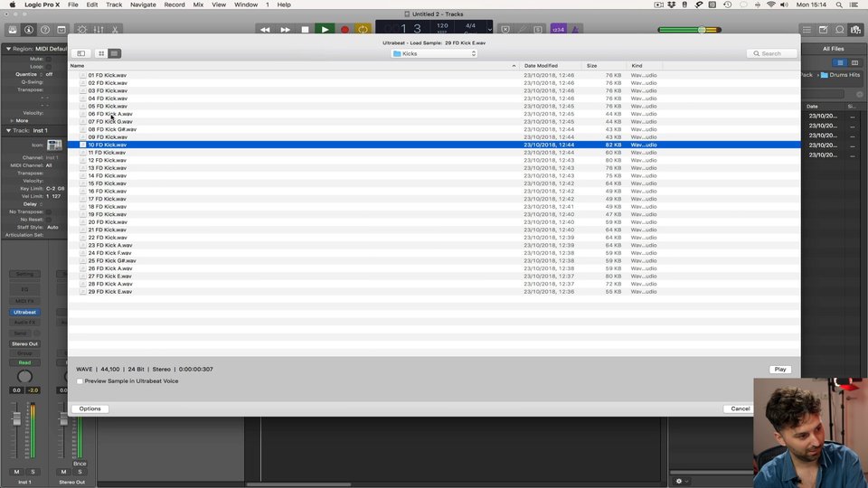The width and height of the screenshot is (868, 488).
Task: Open the Wi-Fi menu bar icon
Action: (771, 5)
